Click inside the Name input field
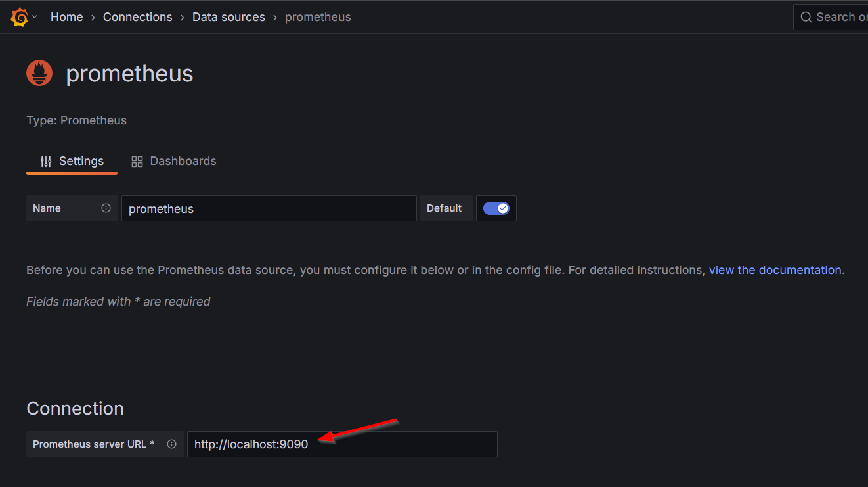Viewport: 868px width, 487px height. coord(269,208)
